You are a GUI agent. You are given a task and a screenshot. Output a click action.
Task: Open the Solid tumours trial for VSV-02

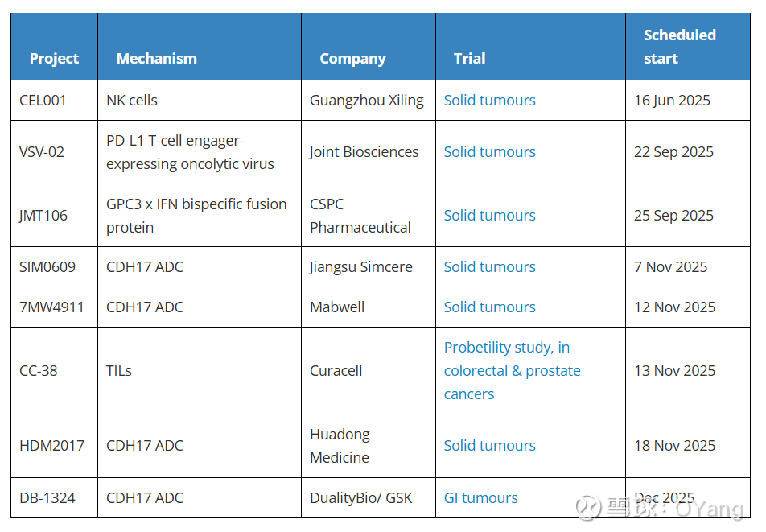click(x=489, y=152)
